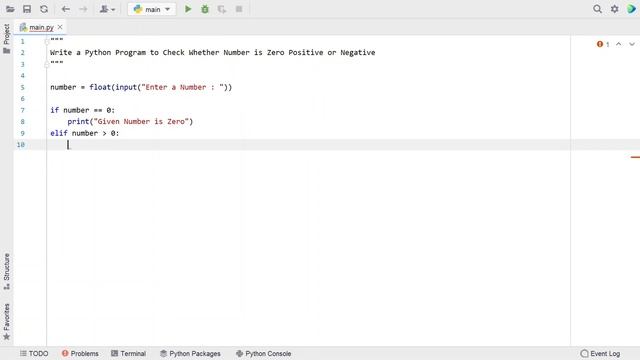The image size is (640, 360).
Task: Open settings gear icon in the toolbar
Action: coord(614,9)
